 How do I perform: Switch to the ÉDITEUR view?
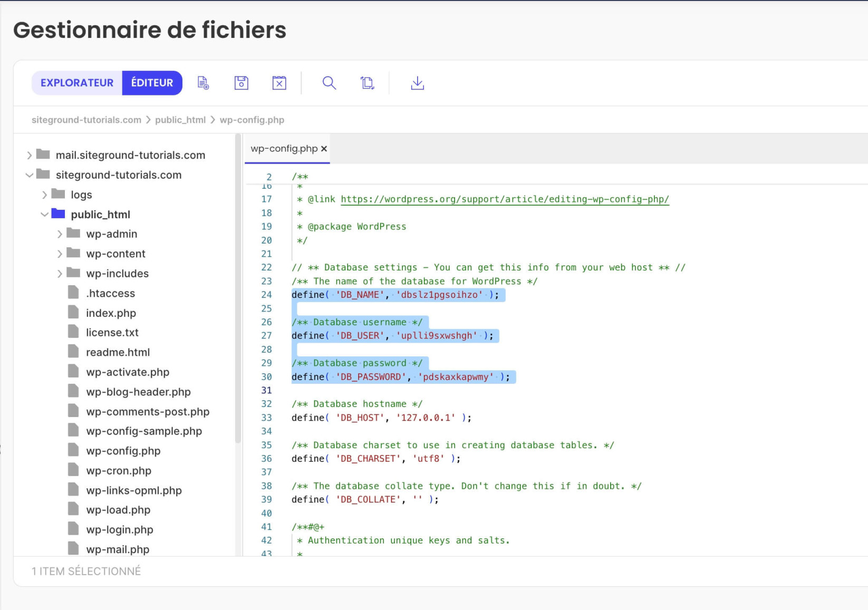tap(152, 83)
